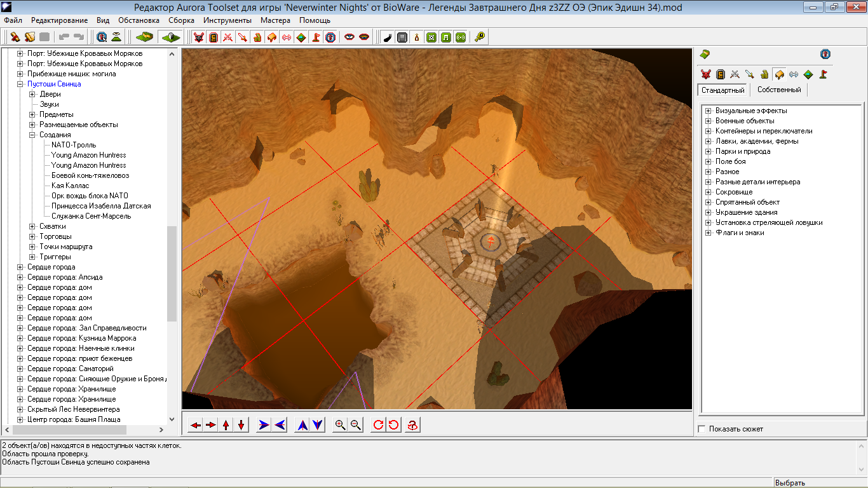The width and height of the screenshot is (868, 488).
Task: Click the red eye icon in toolbar
Action: (x=349, y=37)
